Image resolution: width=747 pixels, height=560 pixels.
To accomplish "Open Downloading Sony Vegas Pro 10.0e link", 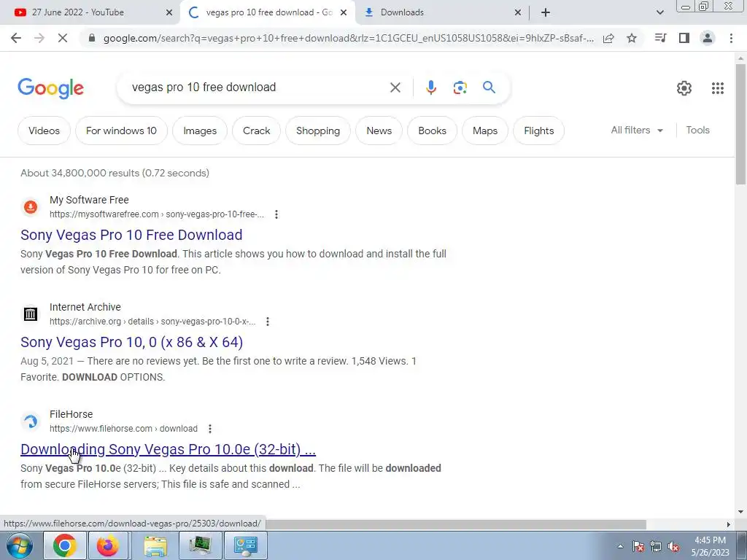I will pos(169,449).
